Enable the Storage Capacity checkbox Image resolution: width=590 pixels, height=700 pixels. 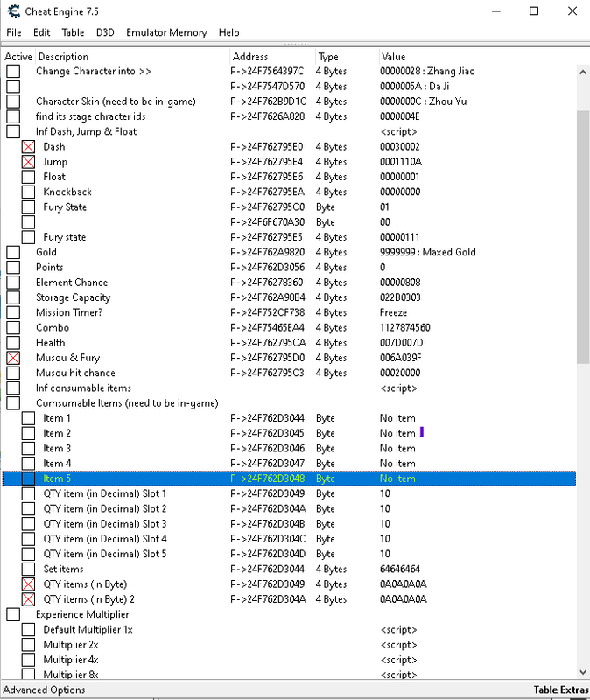click(x=13, y=297)
